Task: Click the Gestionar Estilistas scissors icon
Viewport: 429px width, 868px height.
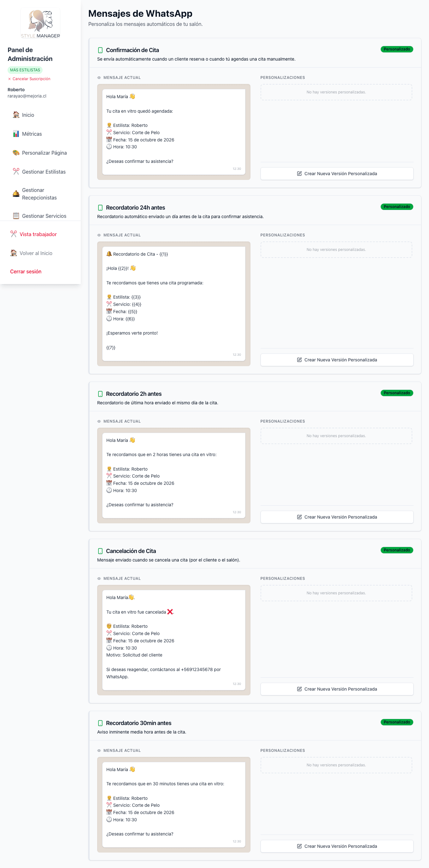Action: [x=16, y=171]
